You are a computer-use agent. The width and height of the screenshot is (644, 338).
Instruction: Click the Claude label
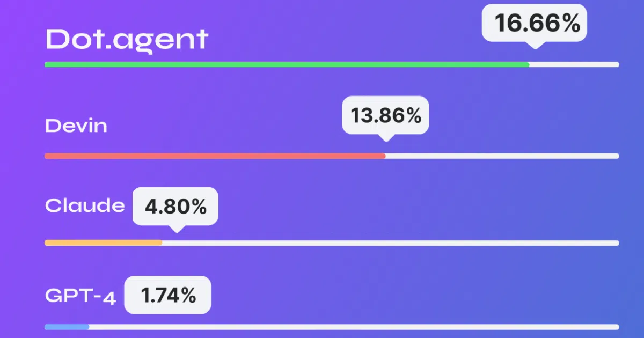click(85, 205)
